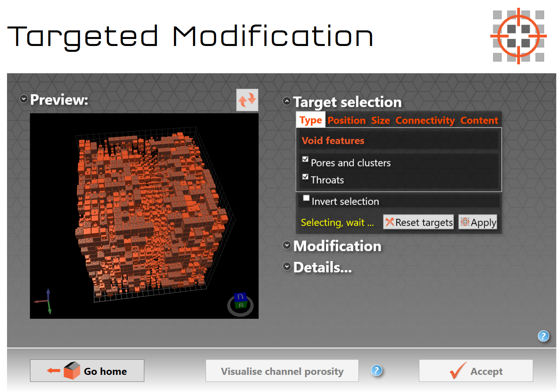Image resolution: width=557 pixels, height=392 pixels.
Task: Click the help icon at the panel's bottom right
Action: pos(543,335)
